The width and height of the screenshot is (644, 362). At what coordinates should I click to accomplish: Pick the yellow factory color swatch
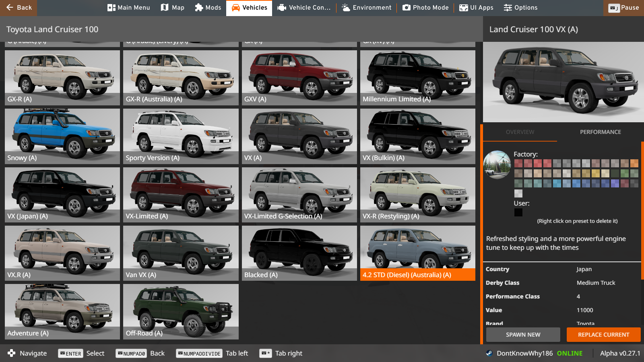[x=596, y=173]
